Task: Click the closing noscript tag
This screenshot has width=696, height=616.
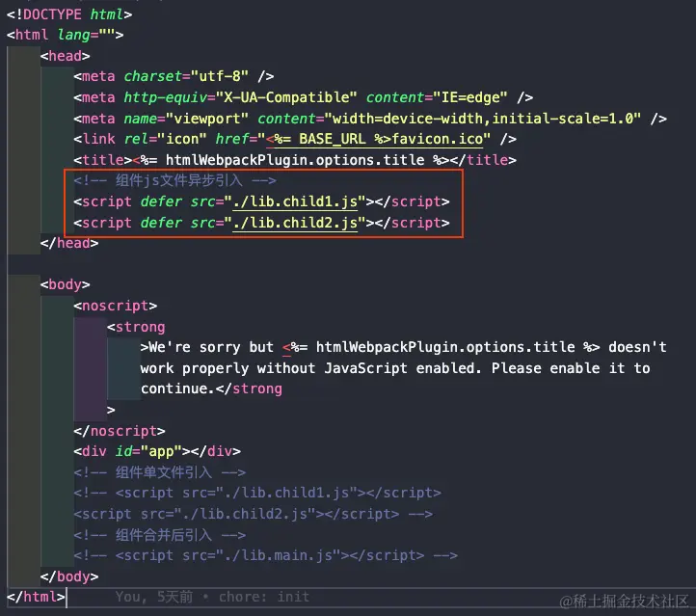Action: tap(120, 431)
